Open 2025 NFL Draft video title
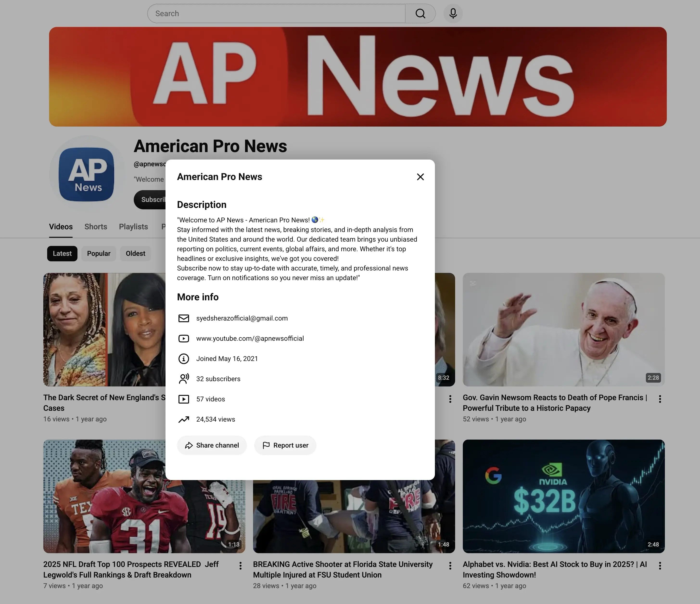700x604 pixels. [131, 570]
